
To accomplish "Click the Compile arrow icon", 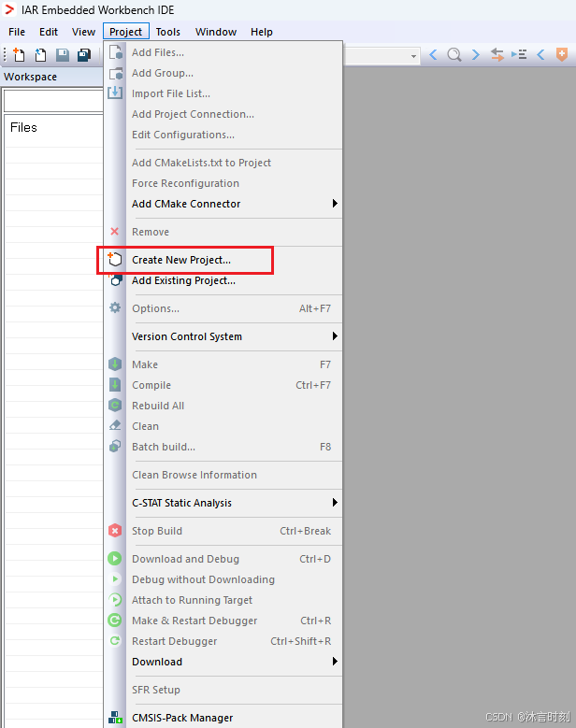I will click(x=115, y=384).
